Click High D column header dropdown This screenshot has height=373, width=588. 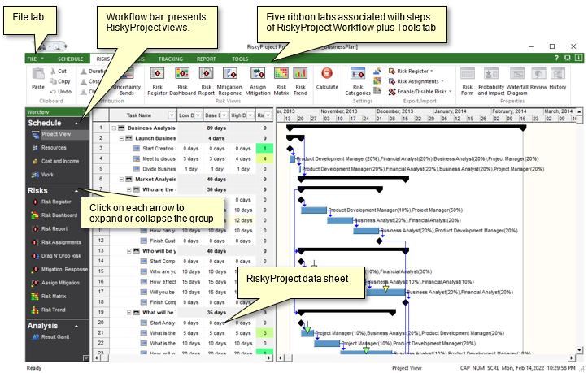tap(250, 115)
